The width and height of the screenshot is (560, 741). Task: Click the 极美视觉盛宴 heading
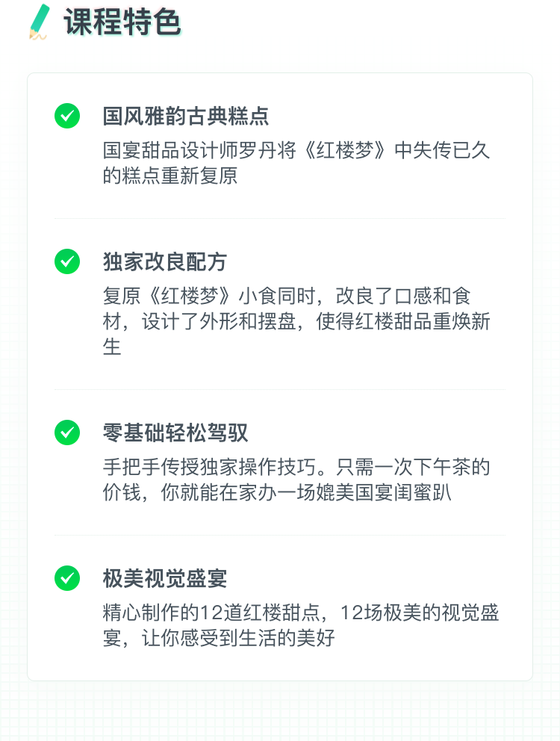point(165,578)
